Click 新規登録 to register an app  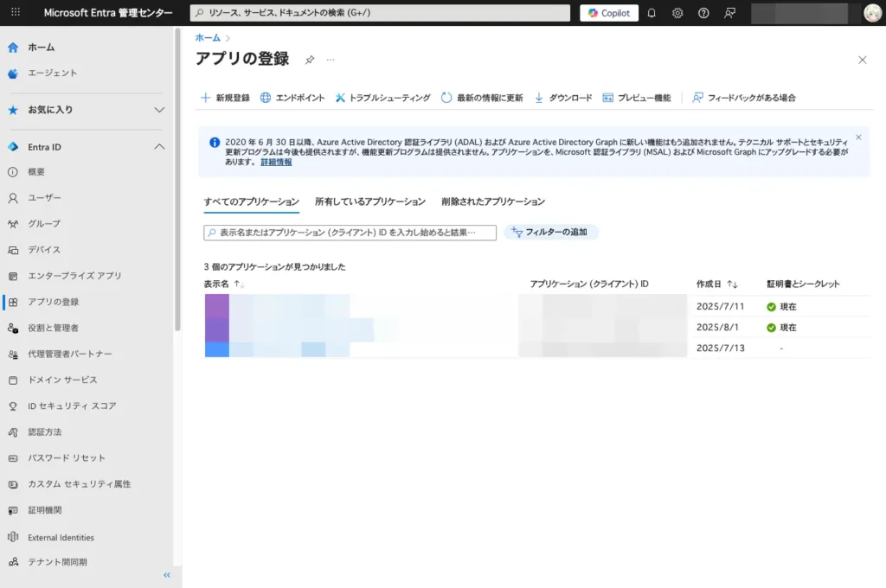[226, 98]
